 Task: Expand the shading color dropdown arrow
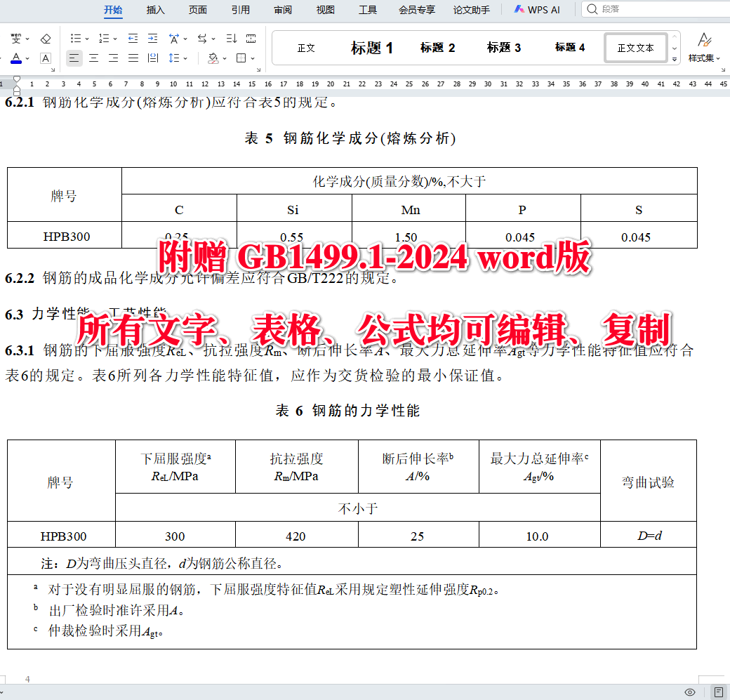225,59
